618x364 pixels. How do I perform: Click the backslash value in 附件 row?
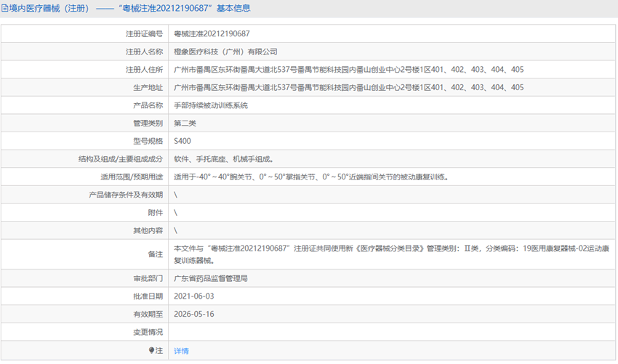coord(175,213)
